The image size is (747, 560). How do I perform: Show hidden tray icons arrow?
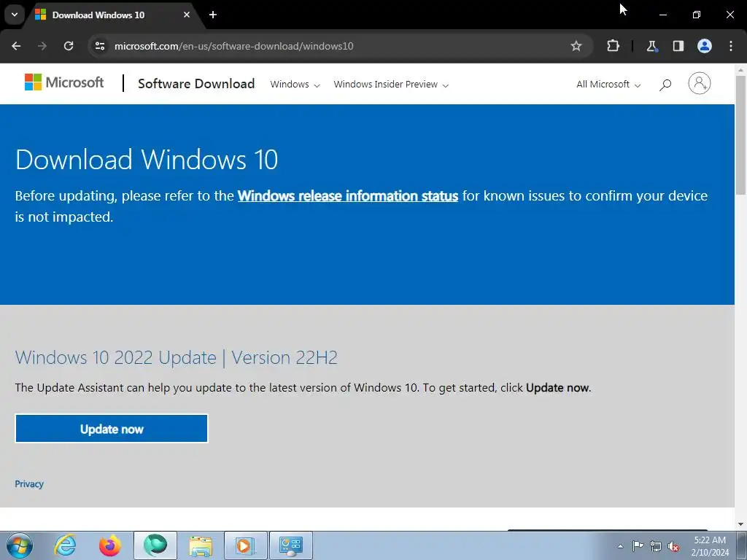point(620,546)
